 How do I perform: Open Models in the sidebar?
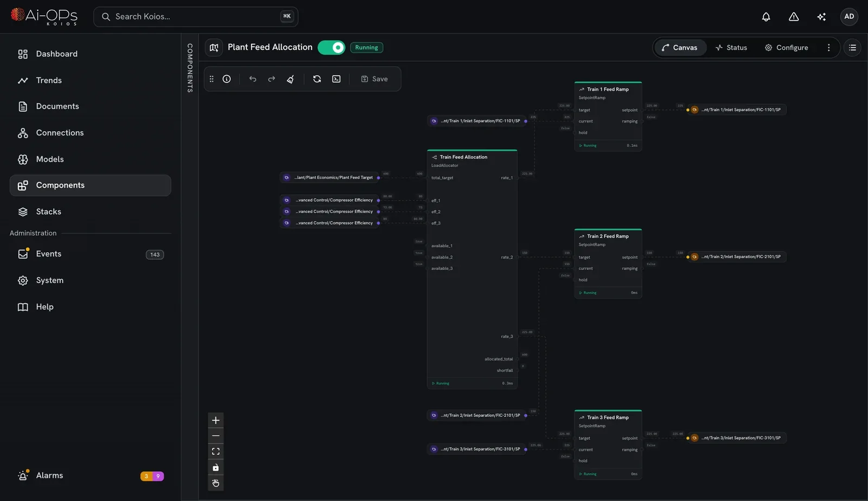pos(90,159)
